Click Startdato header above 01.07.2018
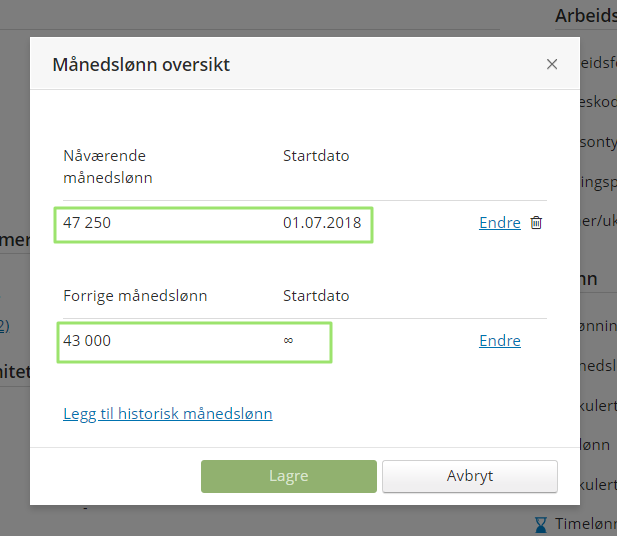Screen dimensions: 617x536 coord(316,156)
